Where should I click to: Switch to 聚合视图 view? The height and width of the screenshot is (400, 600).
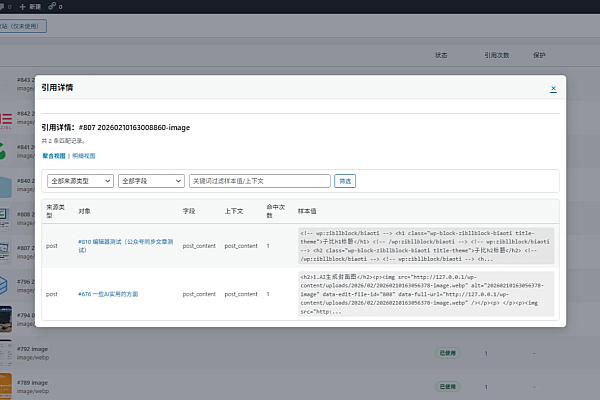(54, 156)
